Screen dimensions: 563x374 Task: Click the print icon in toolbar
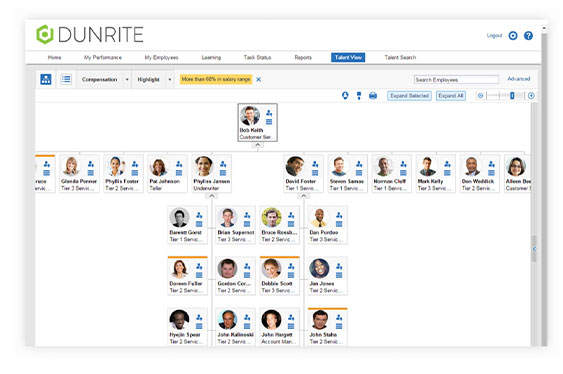tap(373, 95)
